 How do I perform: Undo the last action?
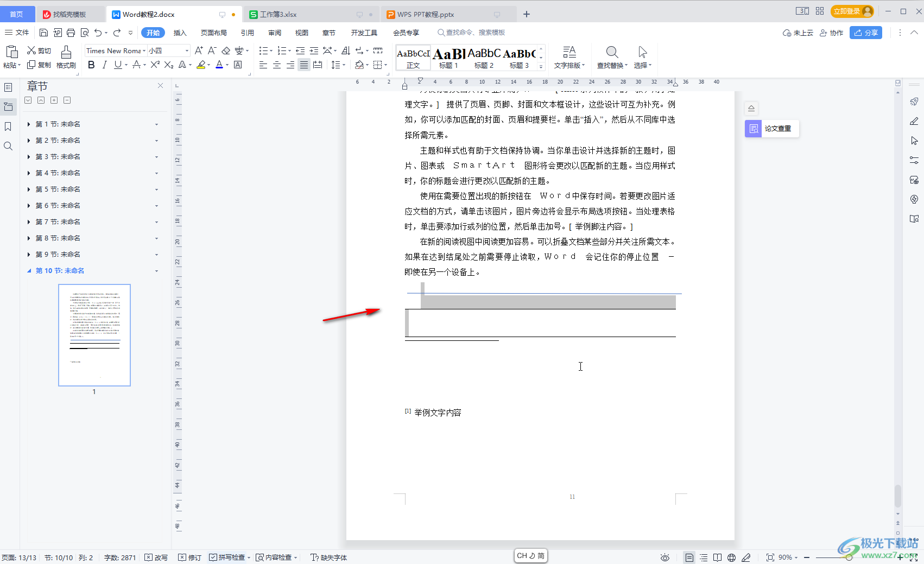pyautogui.click(x=98, y=33)
